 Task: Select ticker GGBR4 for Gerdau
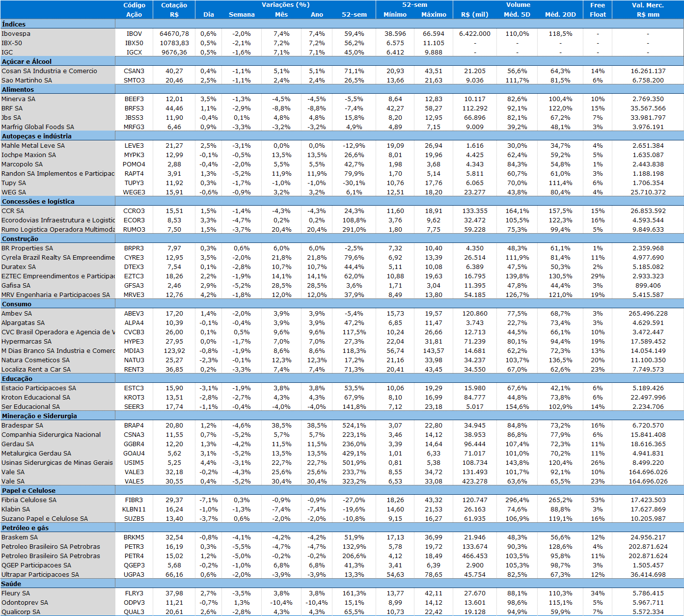[134, 444]
